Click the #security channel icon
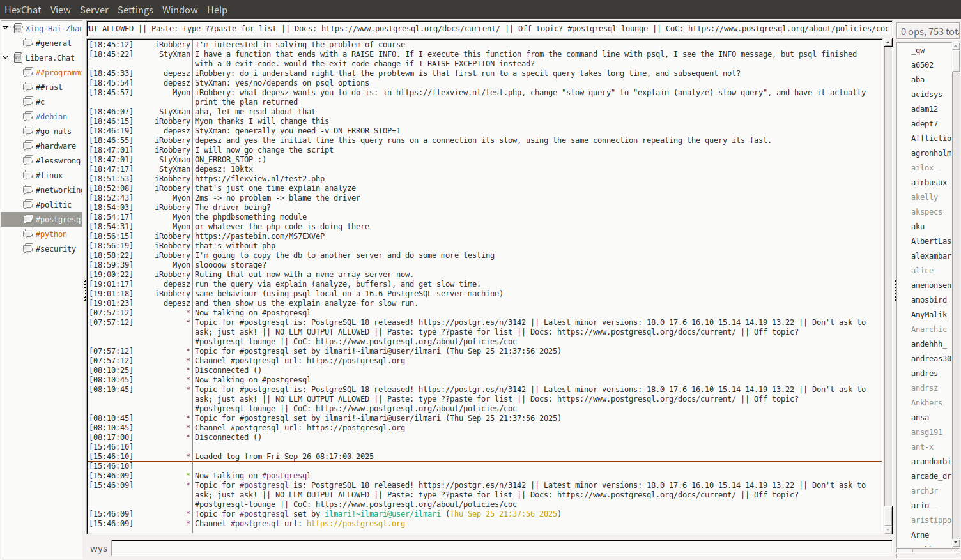 (x=27, y=248)
